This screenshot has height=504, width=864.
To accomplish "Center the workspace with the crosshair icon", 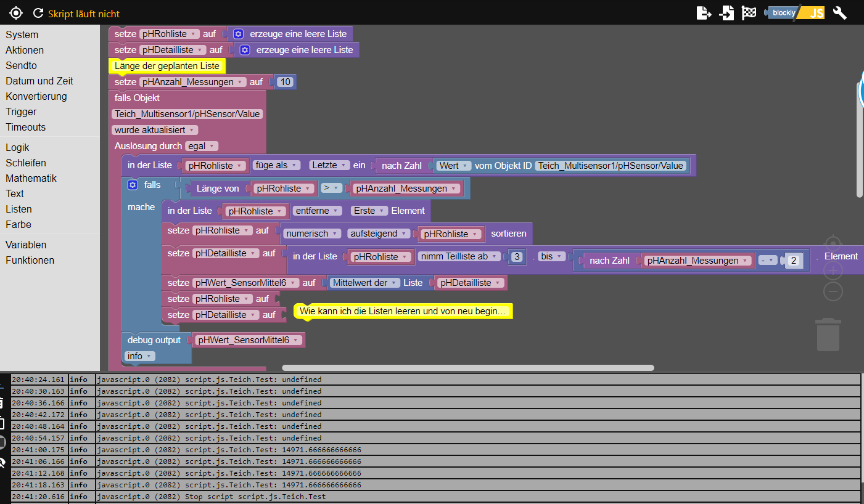I will pos(833,244).
